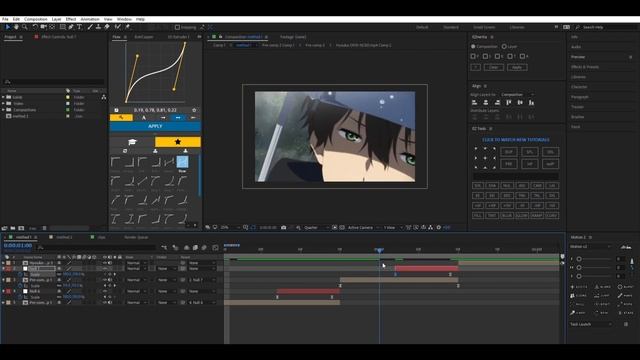Click Align horizontal center icon
Viewport: 640px width, 360px height.
(x=486, y=102)
